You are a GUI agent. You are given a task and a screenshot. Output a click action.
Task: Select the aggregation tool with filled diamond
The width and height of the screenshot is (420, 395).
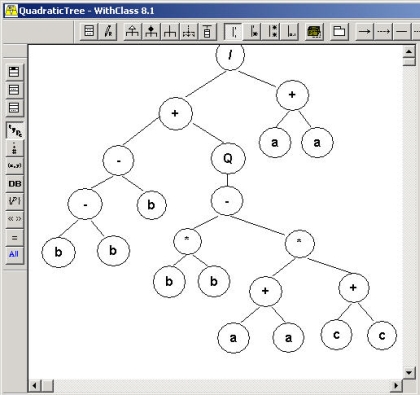(x=151, y=32)
